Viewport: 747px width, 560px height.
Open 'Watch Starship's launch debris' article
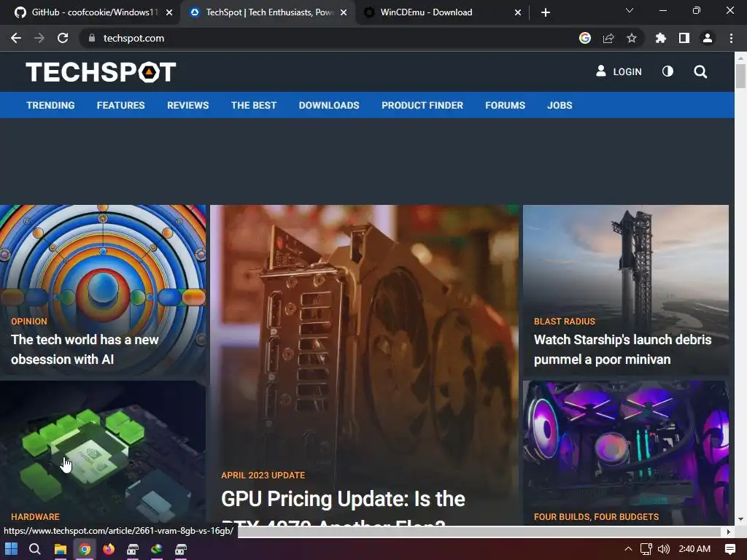(x=623, y=349)
